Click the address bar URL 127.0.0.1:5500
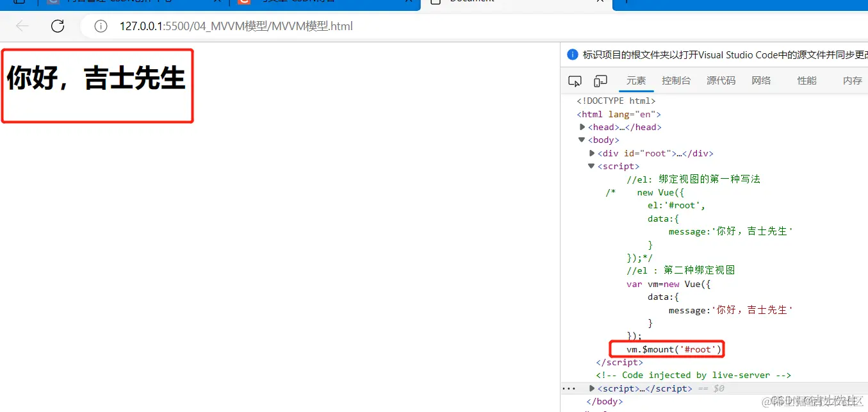The image size is (868, 412). tap(236, 26)
